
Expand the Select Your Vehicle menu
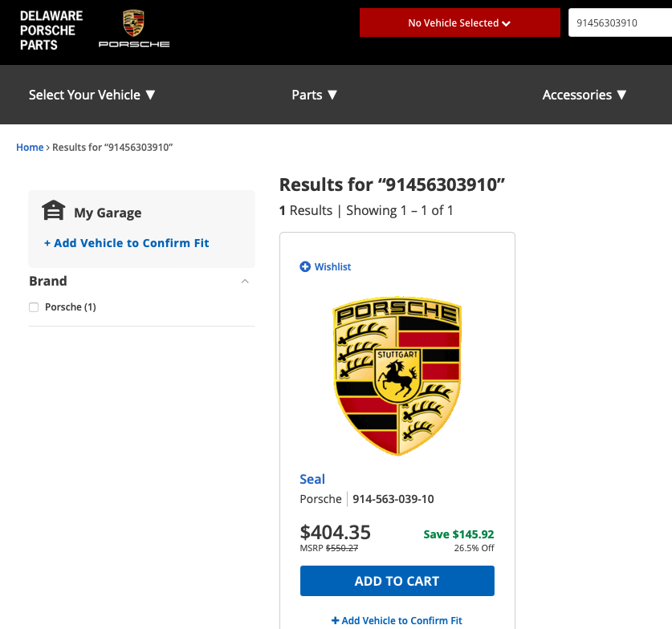click(x=92, y=95)
